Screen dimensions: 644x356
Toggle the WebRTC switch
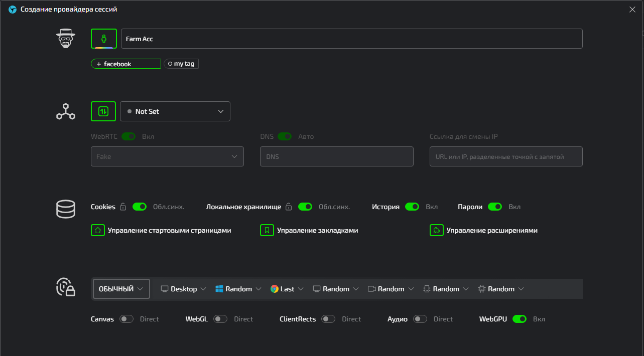(128, 136)
